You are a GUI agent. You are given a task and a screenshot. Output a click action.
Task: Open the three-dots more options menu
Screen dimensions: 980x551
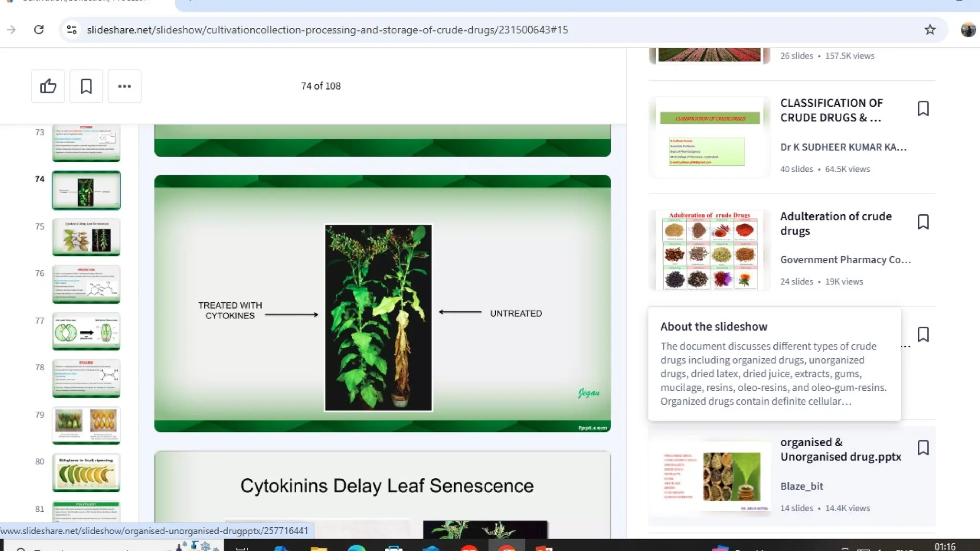pyautogui.click(x=124, y=86)
